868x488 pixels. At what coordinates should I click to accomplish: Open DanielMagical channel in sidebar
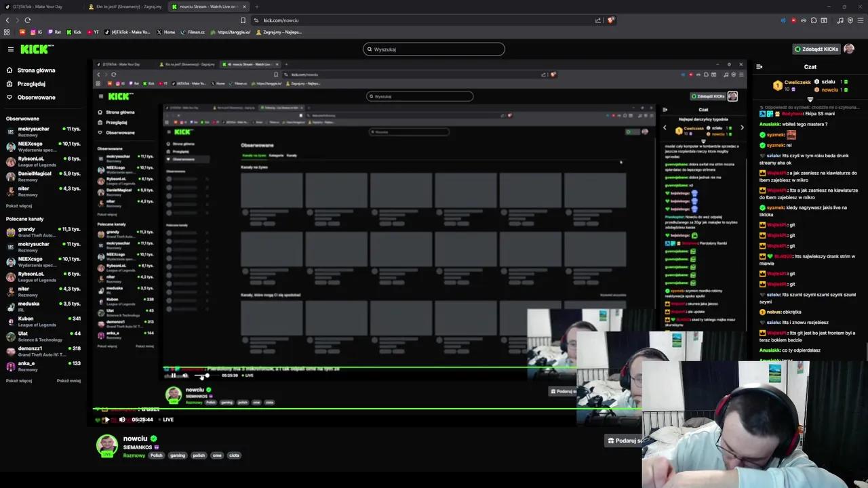pos(43,176)
